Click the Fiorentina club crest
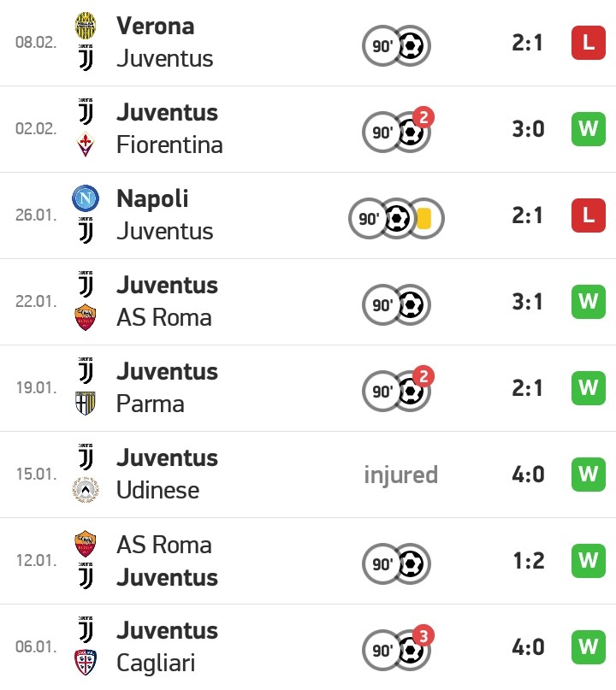 coord(86,144)
